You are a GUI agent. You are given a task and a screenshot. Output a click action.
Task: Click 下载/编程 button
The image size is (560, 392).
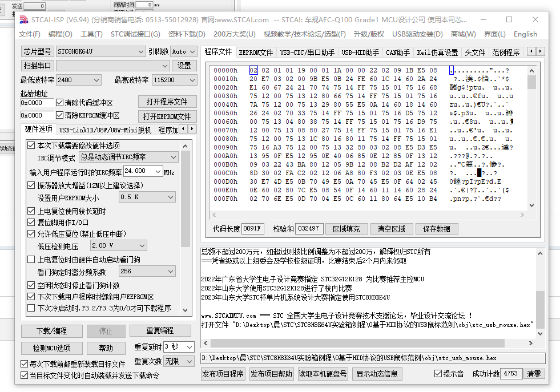52,331
